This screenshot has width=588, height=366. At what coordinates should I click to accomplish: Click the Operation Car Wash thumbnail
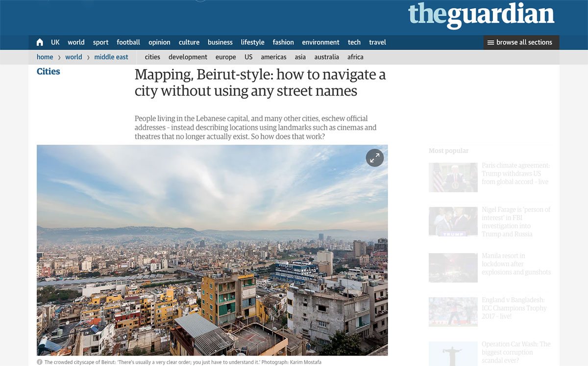pos(453,354)
